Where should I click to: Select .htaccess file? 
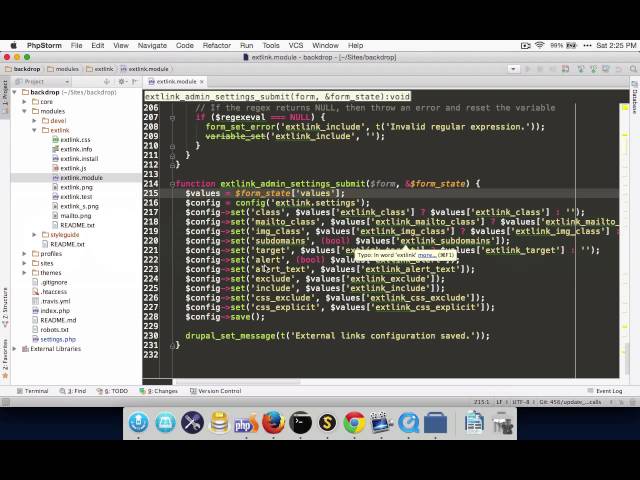click(49, 292)
